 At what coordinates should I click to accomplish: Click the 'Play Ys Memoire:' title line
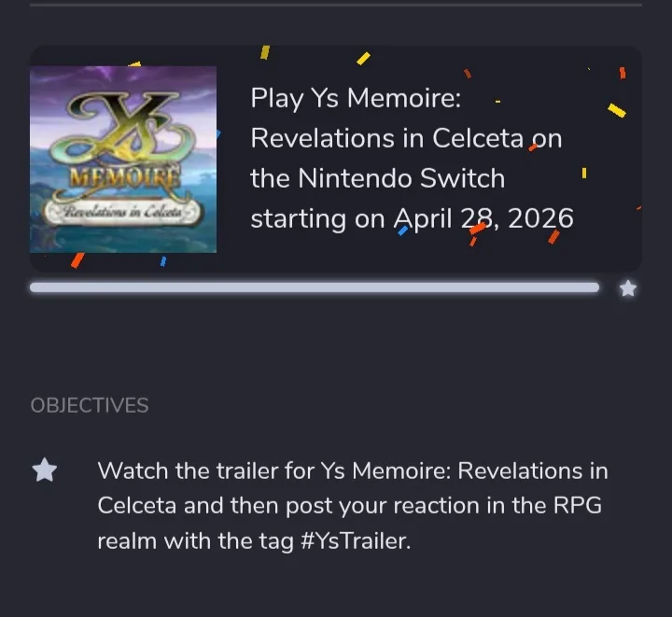(x=356, y=98)
